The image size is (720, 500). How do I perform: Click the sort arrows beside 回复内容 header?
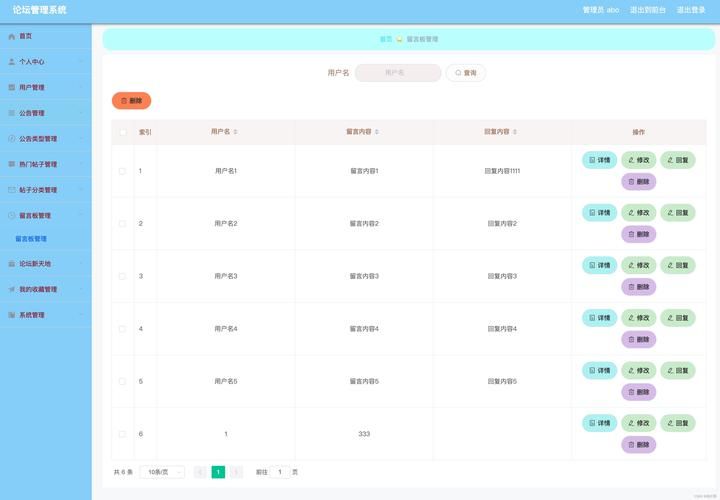click(515, 132)
